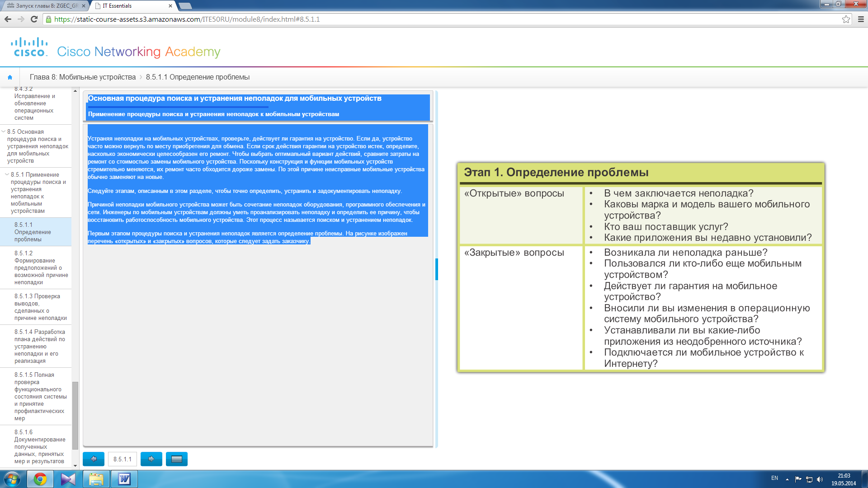Go to the next page with right arrow button

click(151, 459)
